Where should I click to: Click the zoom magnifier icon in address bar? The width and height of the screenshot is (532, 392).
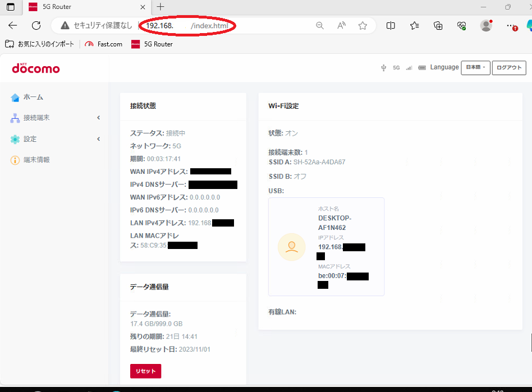(320, 26)
